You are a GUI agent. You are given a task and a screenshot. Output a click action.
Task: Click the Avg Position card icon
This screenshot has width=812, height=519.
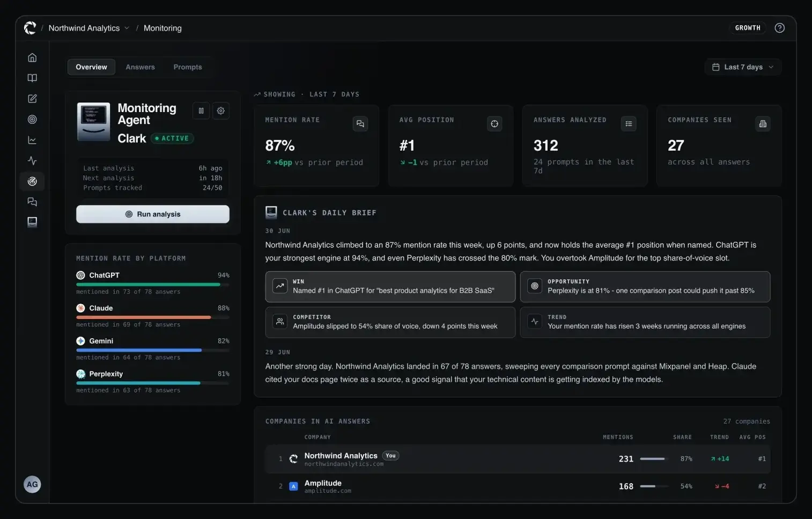(494, 124)
